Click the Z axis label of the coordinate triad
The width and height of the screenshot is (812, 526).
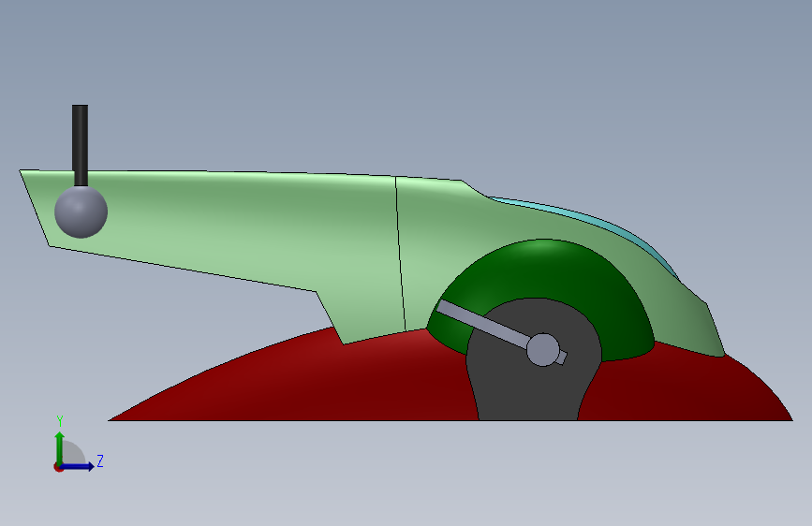click(100, 460)
